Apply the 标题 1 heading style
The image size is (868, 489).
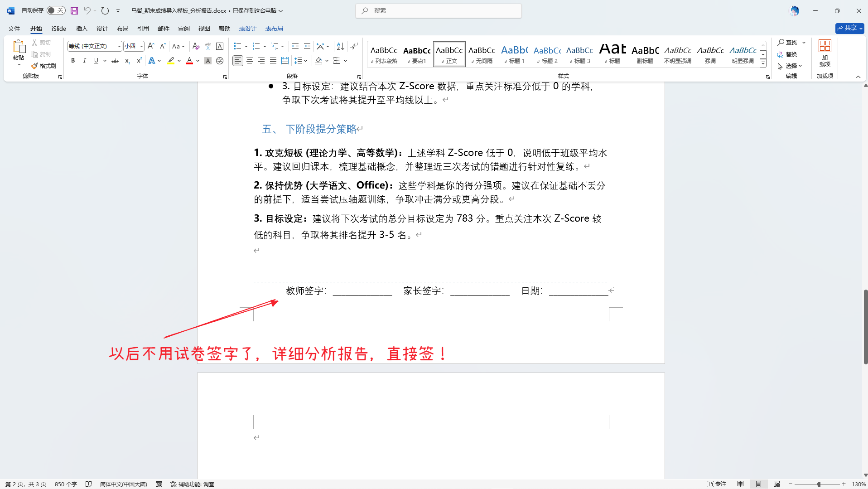tap(515, 54)
